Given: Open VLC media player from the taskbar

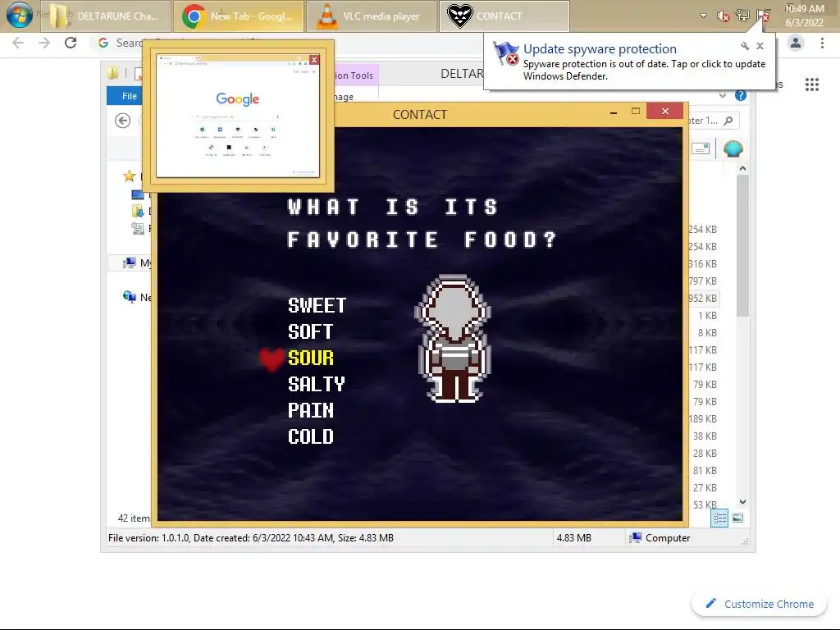Looking at the screenshot, I should 372,16.
